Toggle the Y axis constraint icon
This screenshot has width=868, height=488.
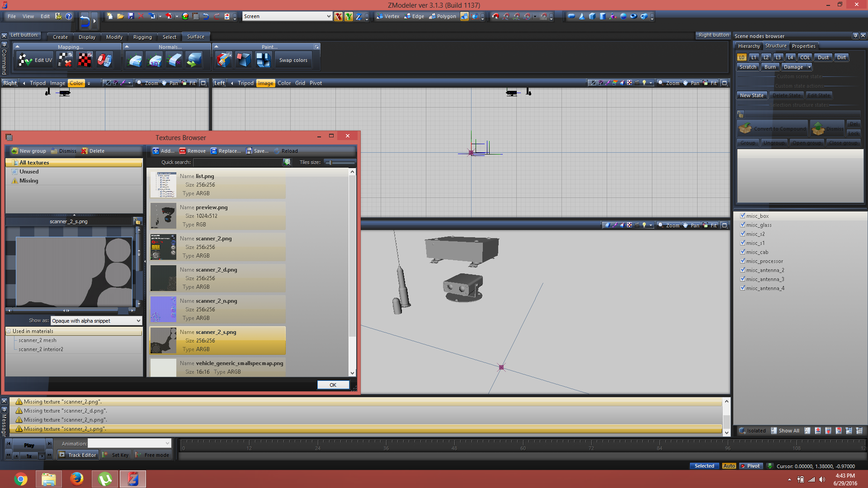pyautogui.click(x=349, y=17)
